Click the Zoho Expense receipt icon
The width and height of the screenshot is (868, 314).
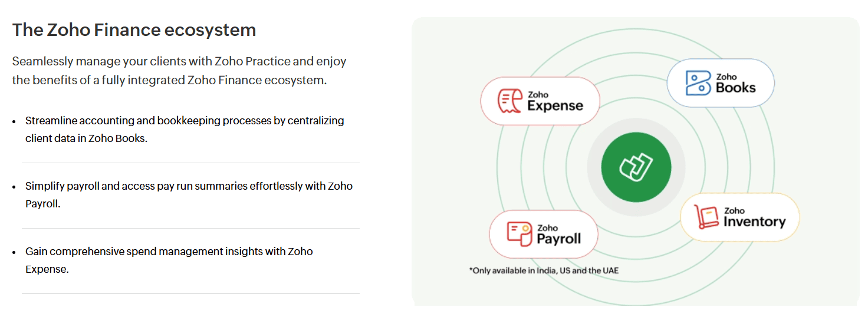510,101
